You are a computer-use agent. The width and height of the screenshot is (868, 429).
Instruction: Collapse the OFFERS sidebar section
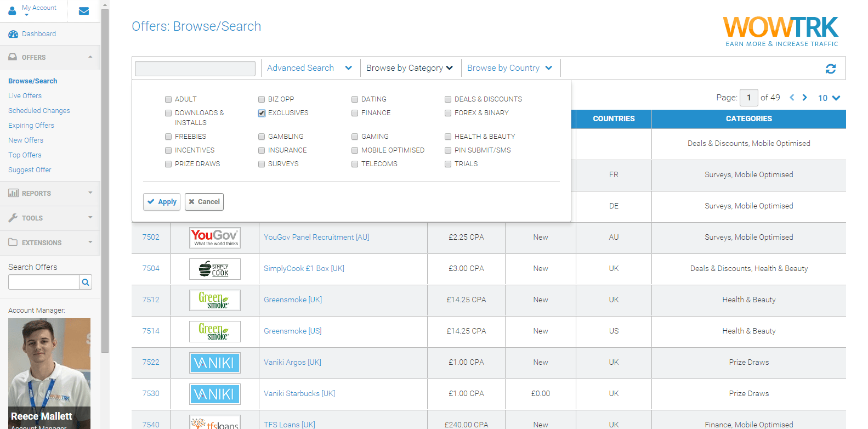(50, 57)
